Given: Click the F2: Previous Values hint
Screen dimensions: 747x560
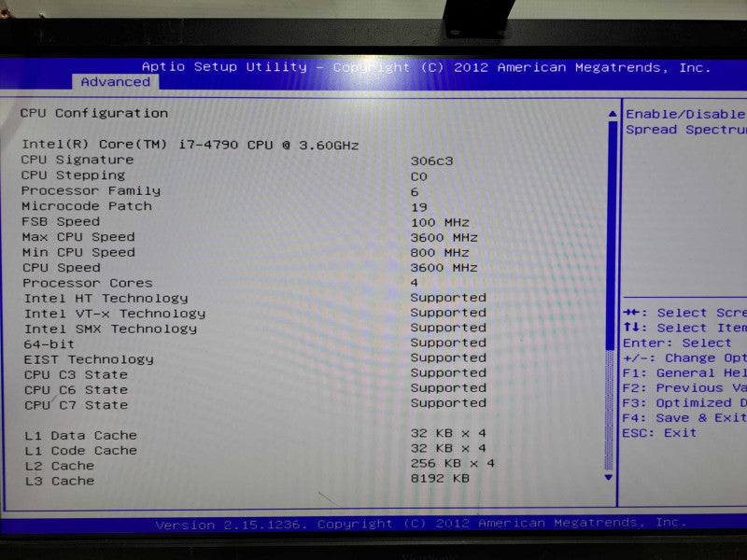Looking at the screenshot, I should click(684, 387).
